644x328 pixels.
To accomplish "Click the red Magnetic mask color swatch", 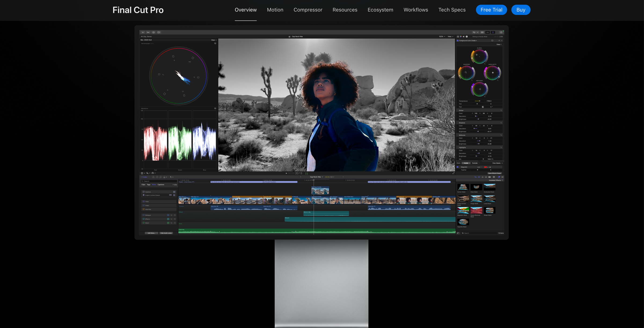I will [485, 167].
